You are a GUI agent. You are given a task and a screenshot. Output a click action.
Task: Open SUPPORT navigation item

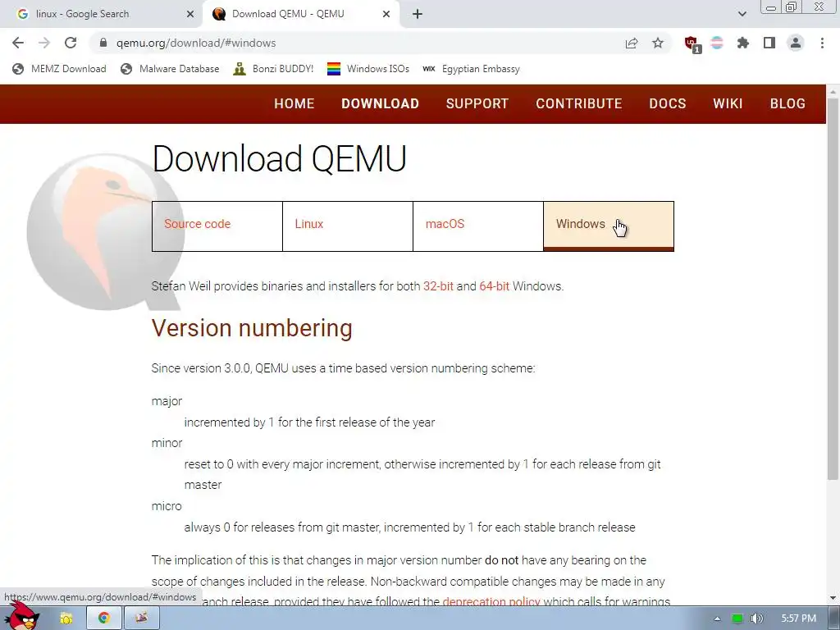477,103
